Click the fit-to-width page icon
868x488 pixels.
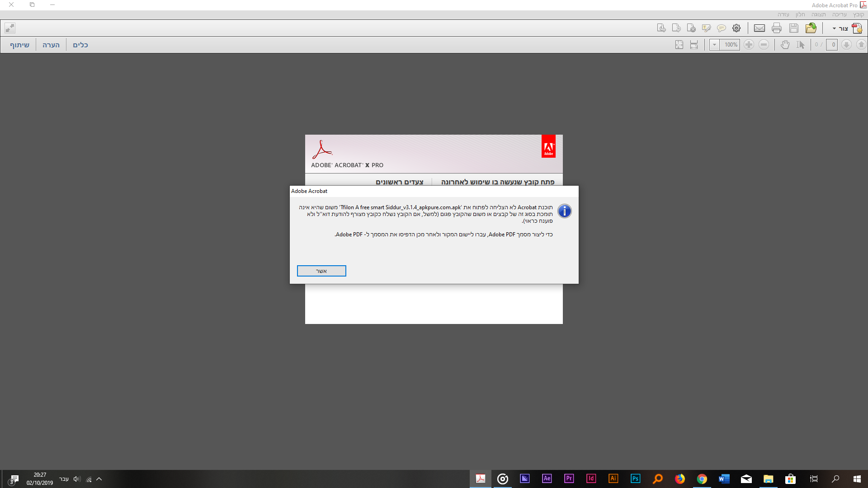point(694,45)
